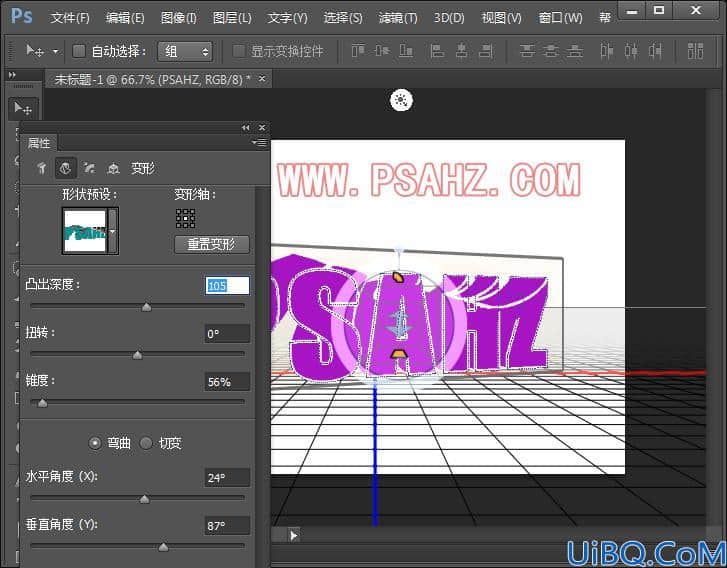
Task: Click the 形状预设 shape preset thumbnail
Action: point(85,231)
